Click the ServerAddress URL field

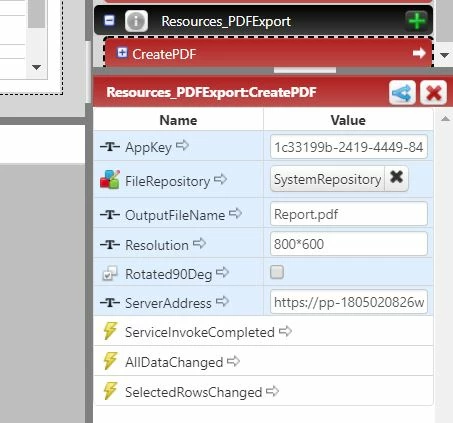(349, 302)
